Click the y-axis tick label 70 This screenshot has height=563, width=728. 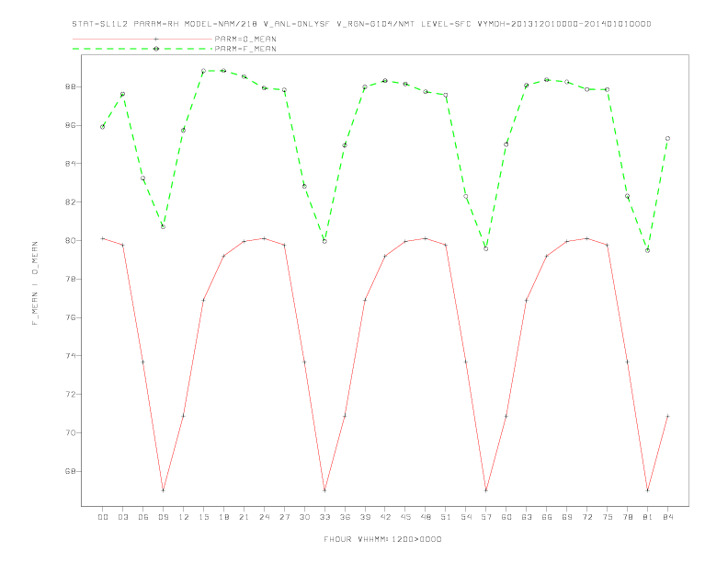(x=70, y=433)
